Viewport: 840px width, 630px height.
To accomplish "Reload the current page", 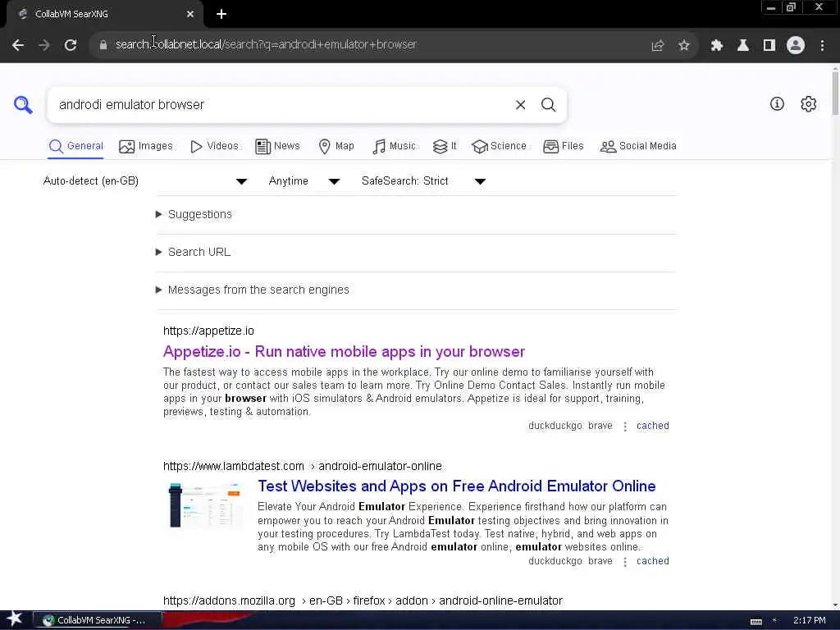I will [x=71, y=45].
